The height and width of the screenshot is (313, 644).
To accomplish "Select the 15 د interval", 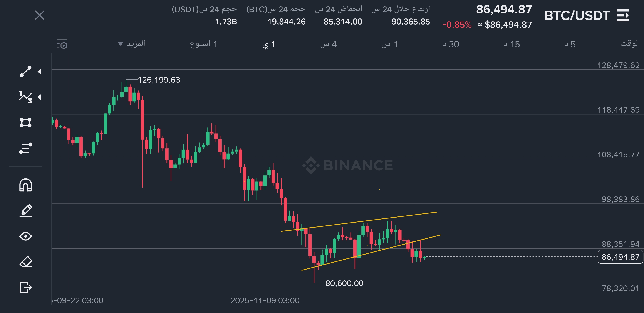I will 512,44.
